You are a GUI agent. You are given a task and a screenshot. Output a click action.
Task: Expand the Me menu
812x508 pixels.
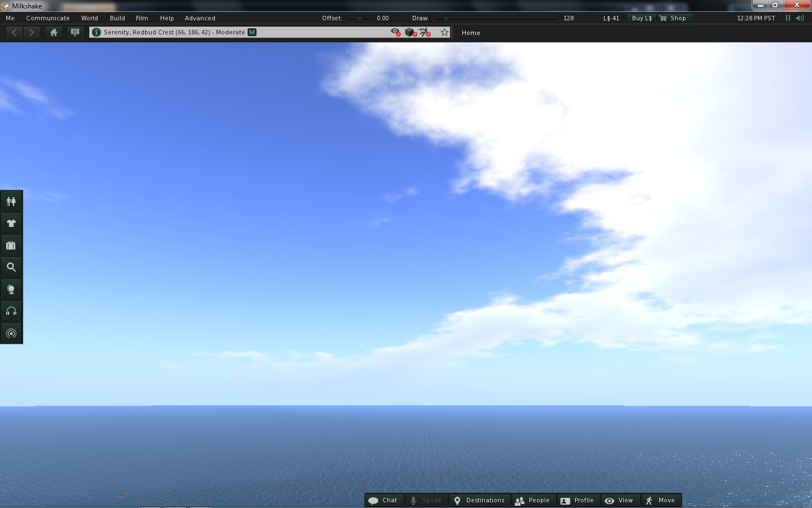coord(10,18)
